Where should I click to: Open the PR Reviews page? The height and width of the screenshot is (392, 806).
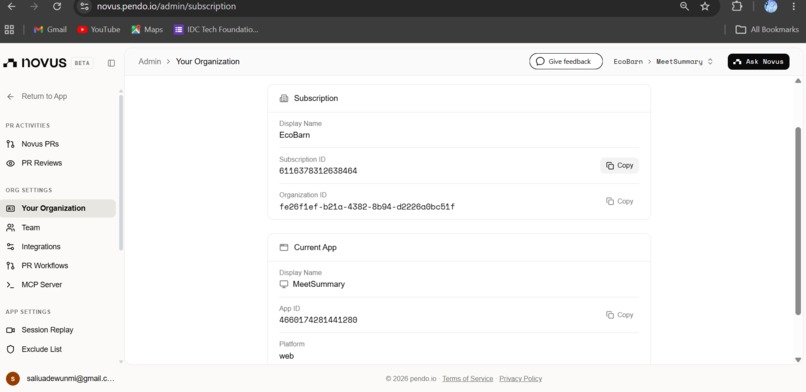pos(42,163)
